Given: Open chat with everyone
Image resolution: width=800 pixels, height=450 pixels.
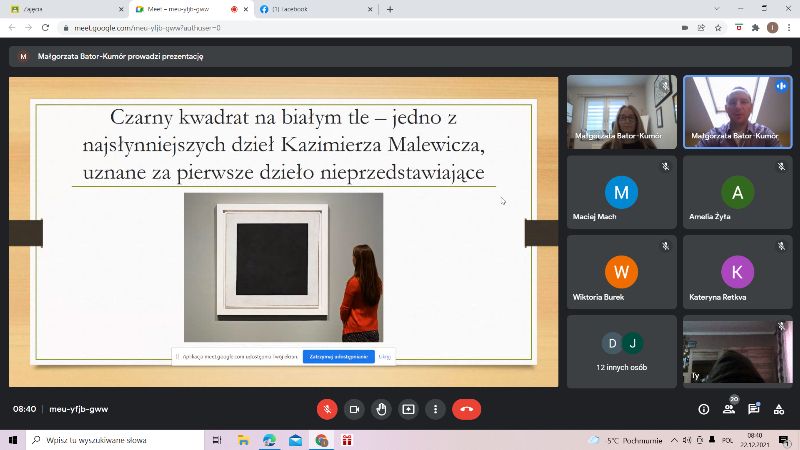Looking at the screenshot, I should coord(754,409).
